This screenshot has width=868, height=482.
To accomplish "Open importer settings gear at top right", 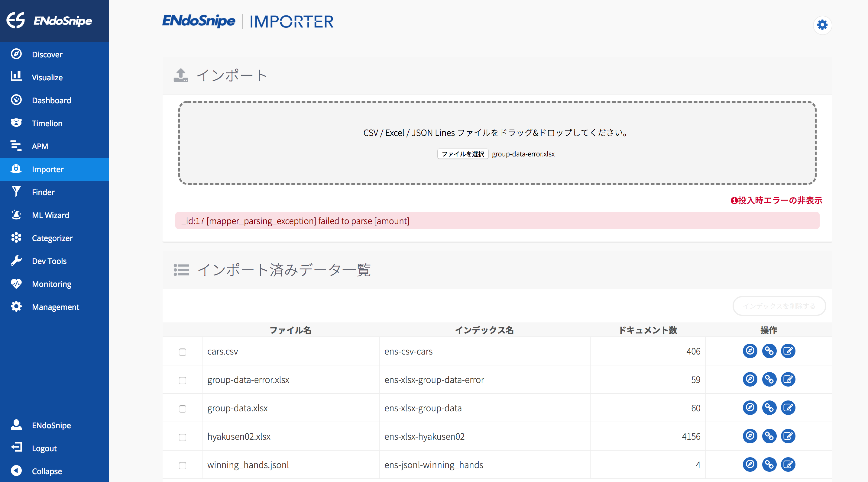I will (822, 25).
